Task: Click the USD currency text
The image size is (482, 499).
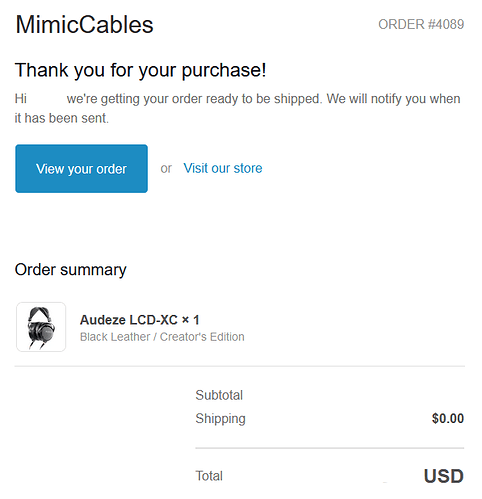Action: [x=444, y=476]
